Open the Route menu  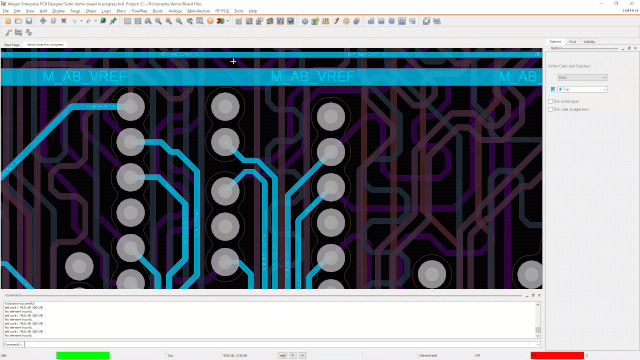[x=158, y=11]
